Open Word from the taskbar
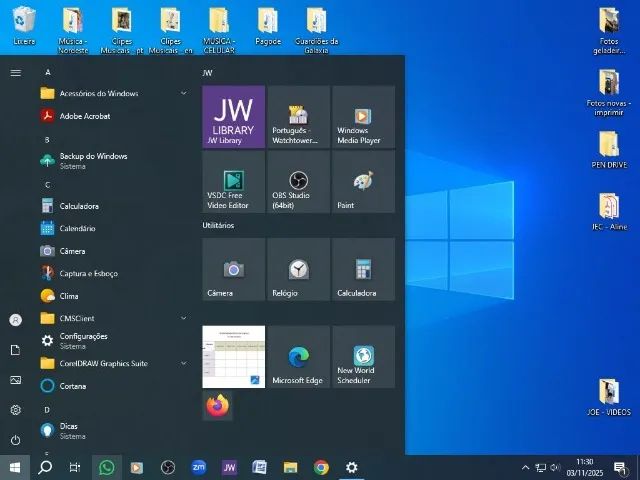The image size is (640, 480). click(x=260, y=467)
